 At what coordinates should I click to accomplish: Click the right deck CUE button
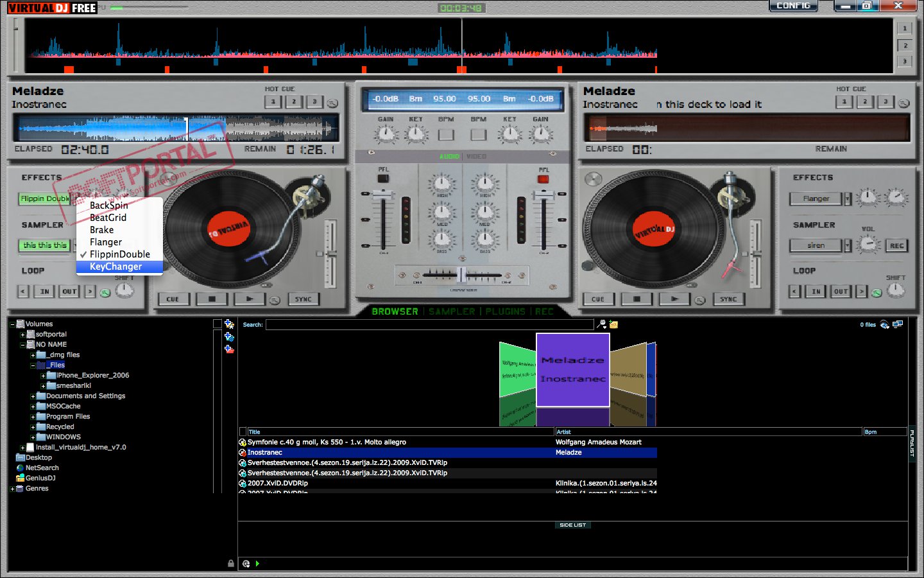click(x=598, y=299)
